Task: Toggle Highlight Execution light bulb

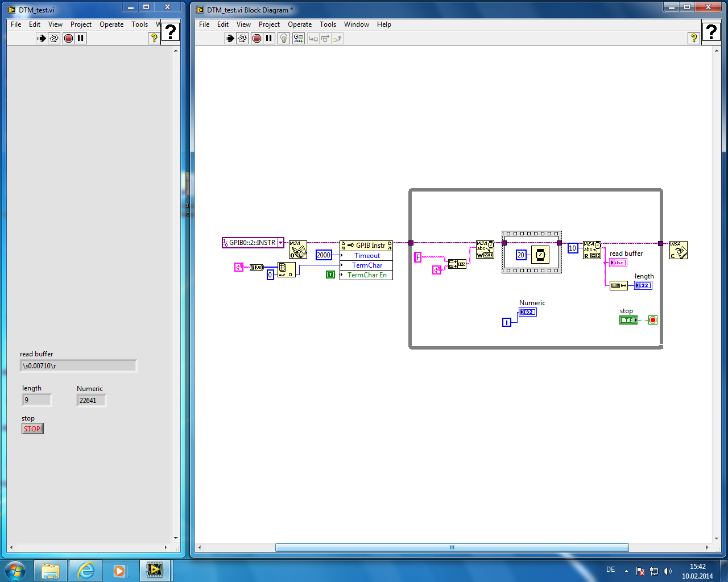Action: (x=284, y=39)
